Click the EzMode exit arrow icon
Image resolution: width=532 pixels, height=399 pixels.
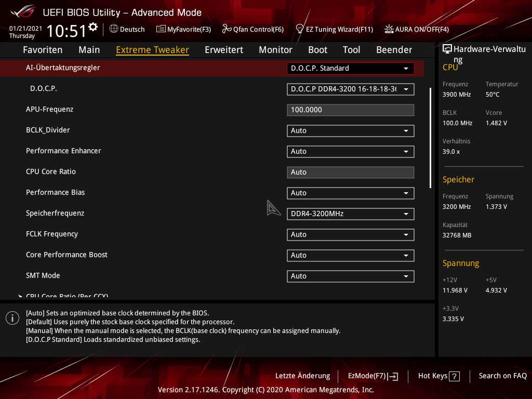[x=393, y=376]
